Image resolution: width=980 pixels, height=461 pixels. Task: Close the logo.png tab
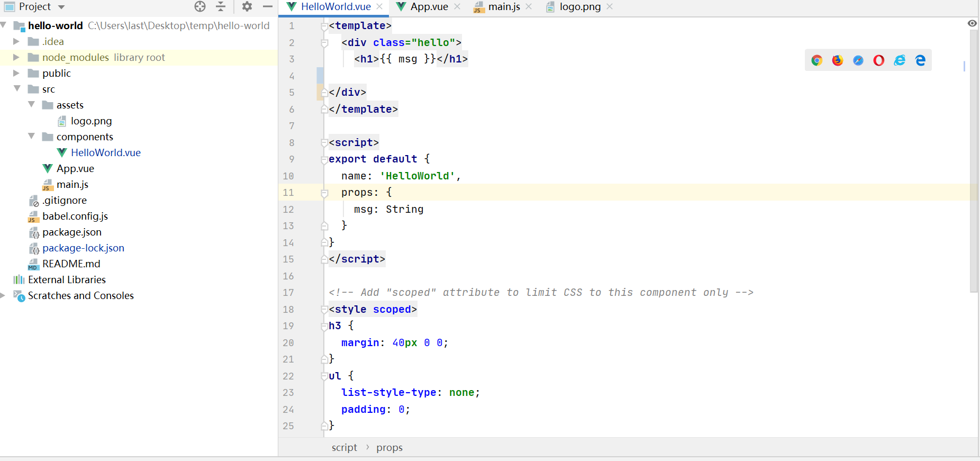coord(610,7)
